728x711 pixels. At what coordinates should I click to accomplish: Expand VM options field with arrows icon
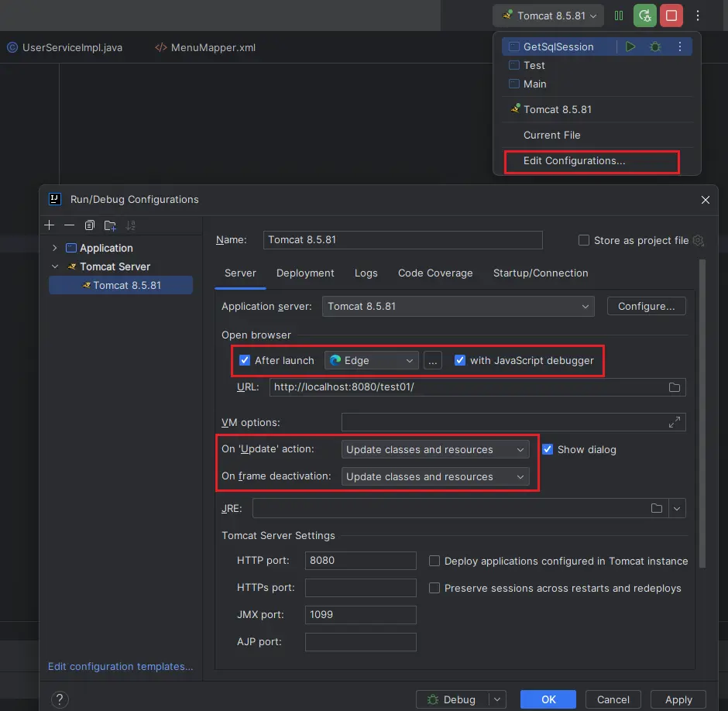(674, 422)
